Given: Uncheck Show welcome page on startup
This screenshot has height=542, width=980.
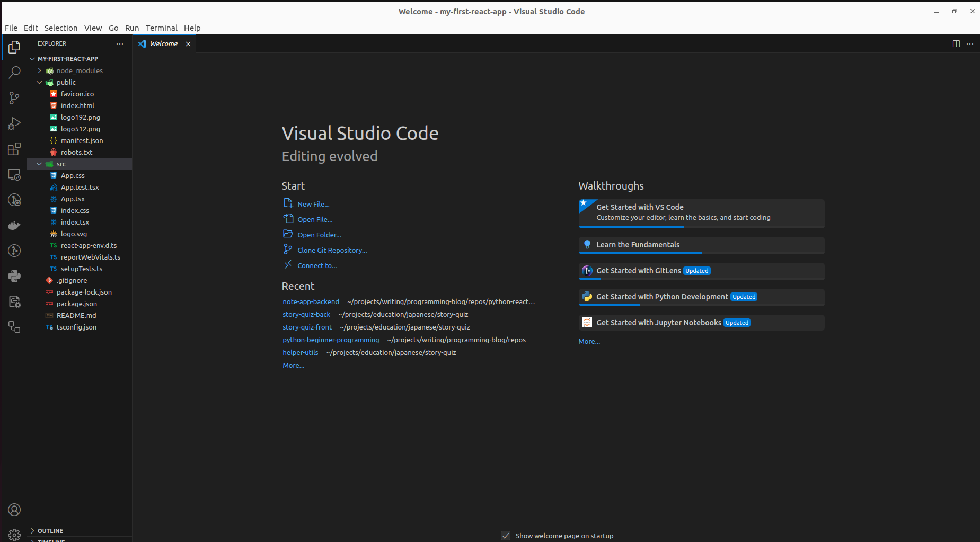Looking at the screenshot, I should 506,536.
